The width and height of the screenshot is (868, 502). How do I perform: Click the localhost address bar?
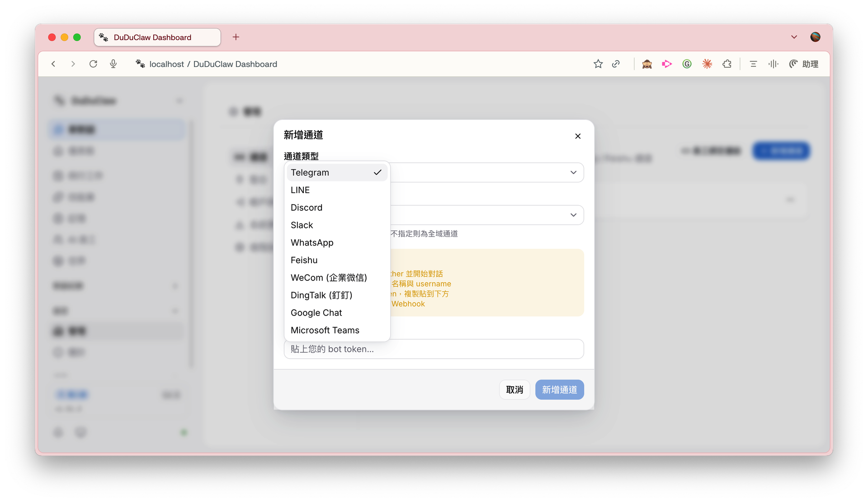pyautogui.click(x=213, y=64)
